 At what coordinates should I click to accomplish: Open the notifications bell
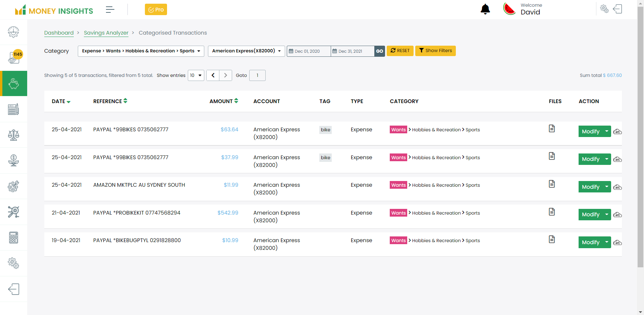(485, 9)
